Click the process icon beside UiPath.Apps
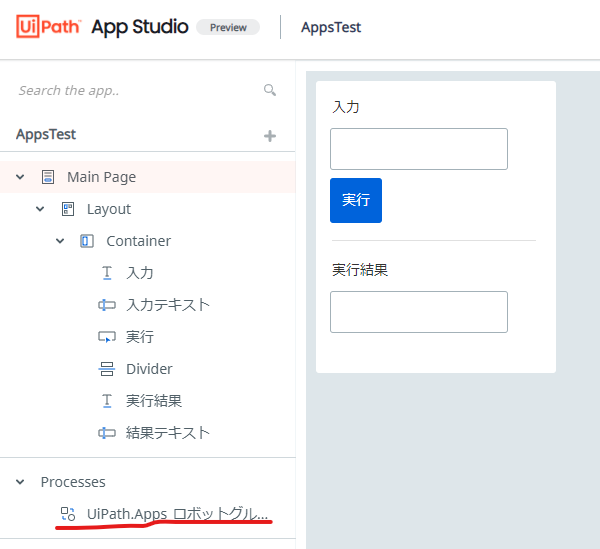600x549 pixels. click(x=68, y=514)
